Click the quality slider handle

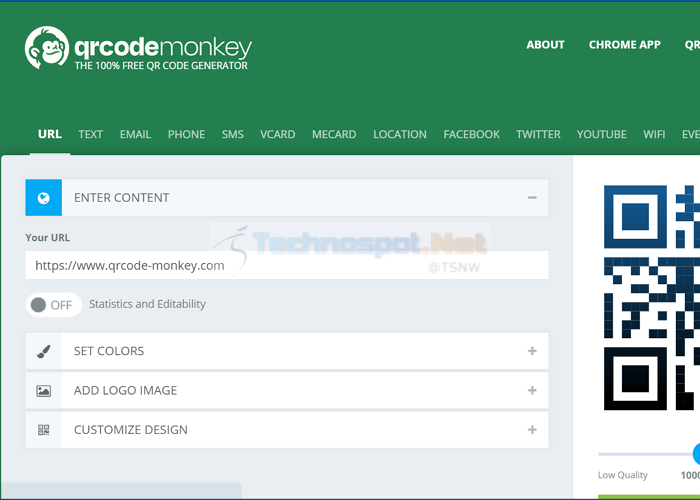click(696, 454)
